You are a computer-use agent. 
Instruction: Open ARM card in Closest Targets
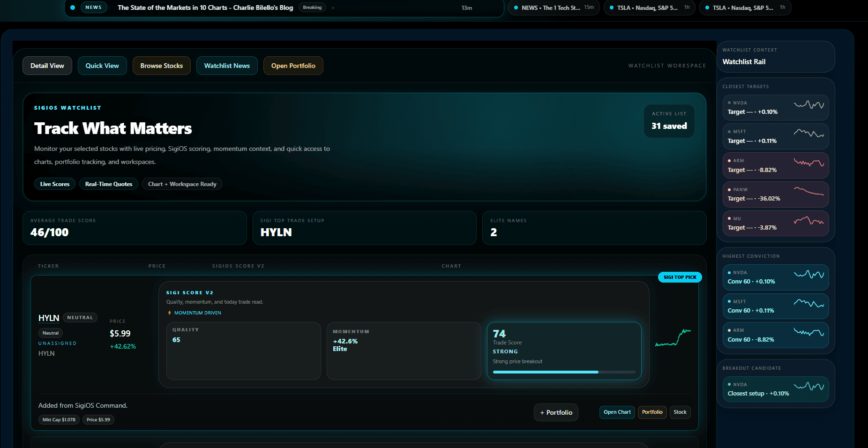tap(776, 165)
